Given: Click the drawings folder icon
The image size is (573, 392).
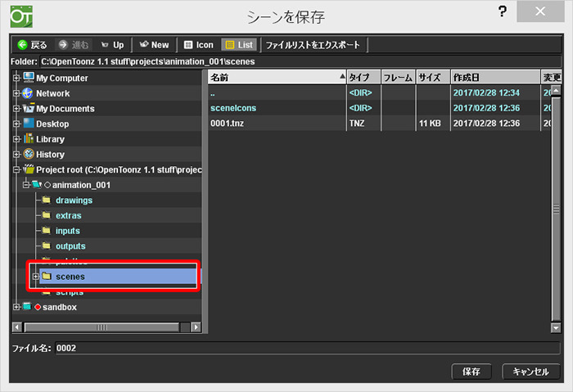Looking at the screenshot, I should point(47,200).
